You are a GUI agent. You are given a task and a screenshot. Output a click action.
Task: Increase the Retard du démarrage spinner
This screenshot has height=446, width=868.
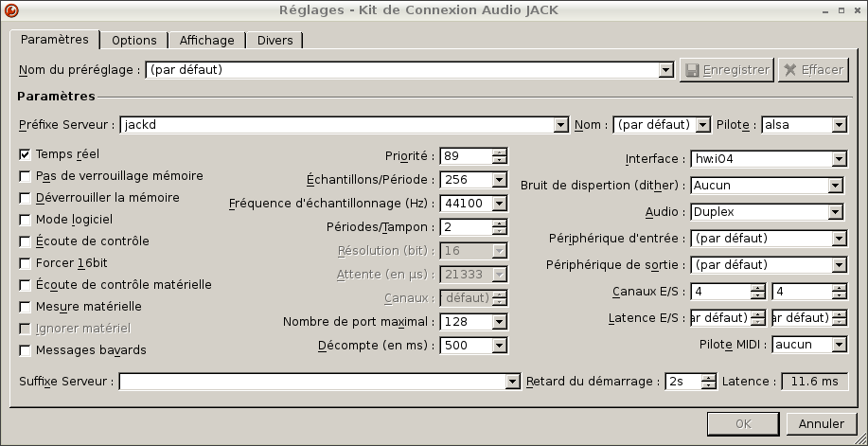(708, 377)
